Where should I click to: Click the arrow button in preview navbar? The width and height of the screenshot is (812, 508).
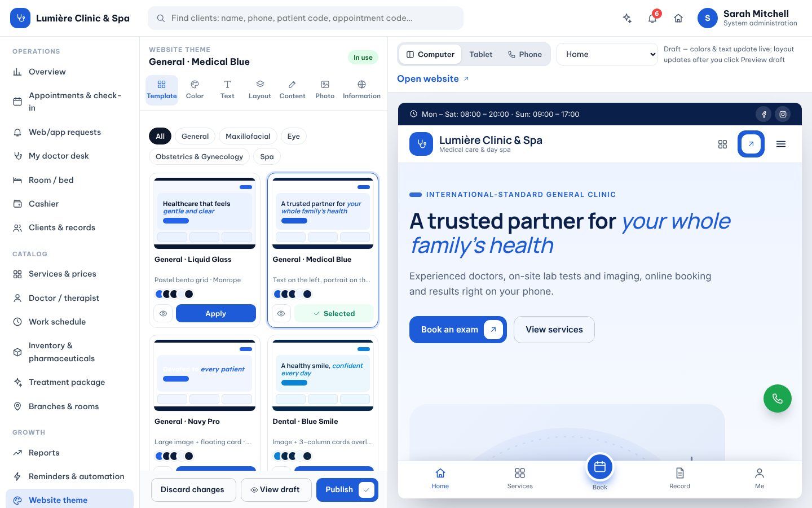point(751,144)
